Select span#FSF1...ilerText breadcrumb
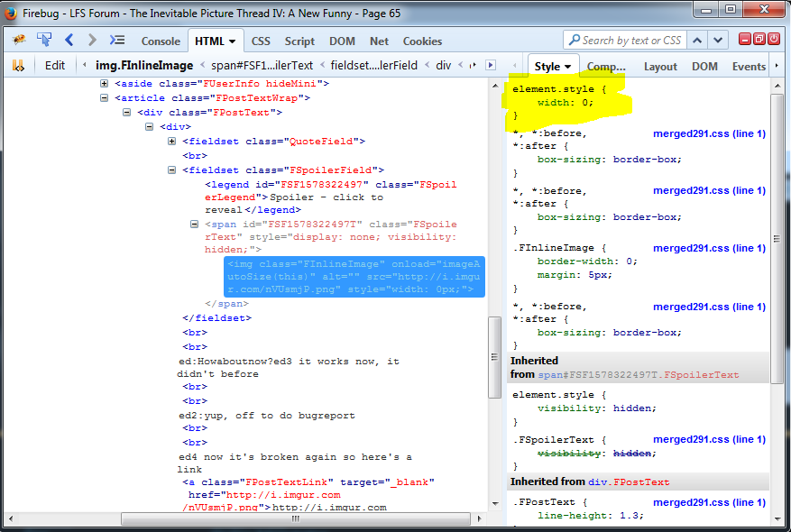The image size is (791, 532). (x=262, y=66)
